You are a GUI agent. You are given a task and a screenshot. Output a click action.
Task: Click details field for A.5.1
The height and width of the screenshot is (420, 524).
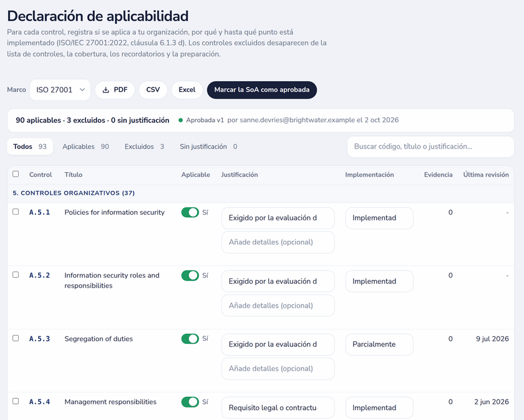(x=278, y=242)
